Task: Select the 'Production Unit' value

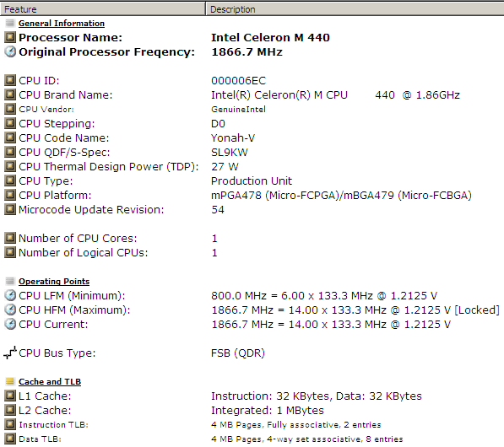Action: click(x=252, y=180)
